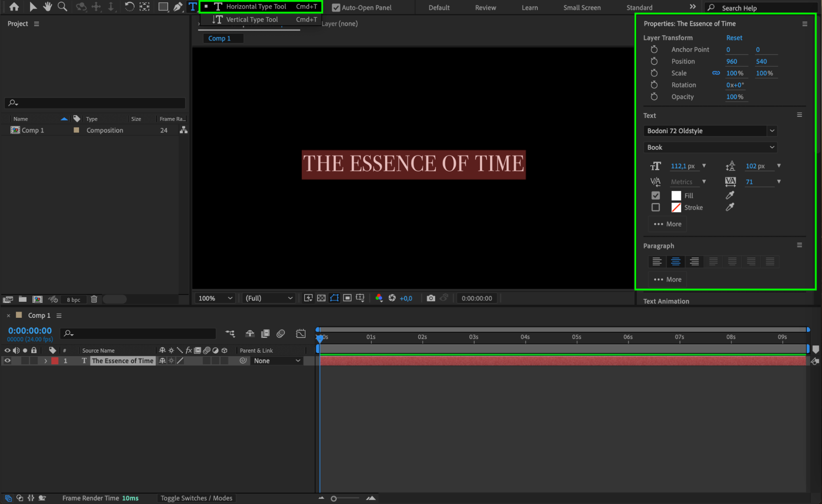This screenshot has width=822, height=504.
Task: Hide The Essence of Time layer
Action: click(x=7, y=361)
